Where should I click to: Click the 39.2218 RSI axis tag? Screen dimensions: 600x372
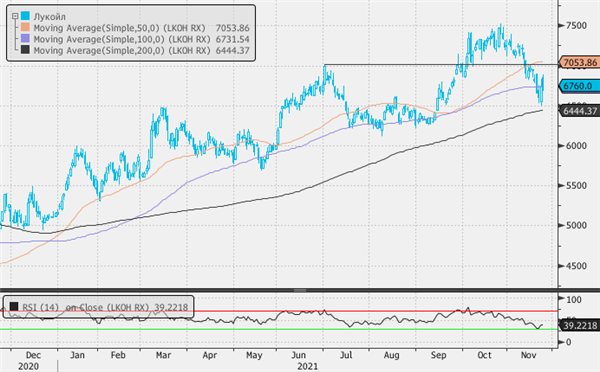(x=579, y=326)
